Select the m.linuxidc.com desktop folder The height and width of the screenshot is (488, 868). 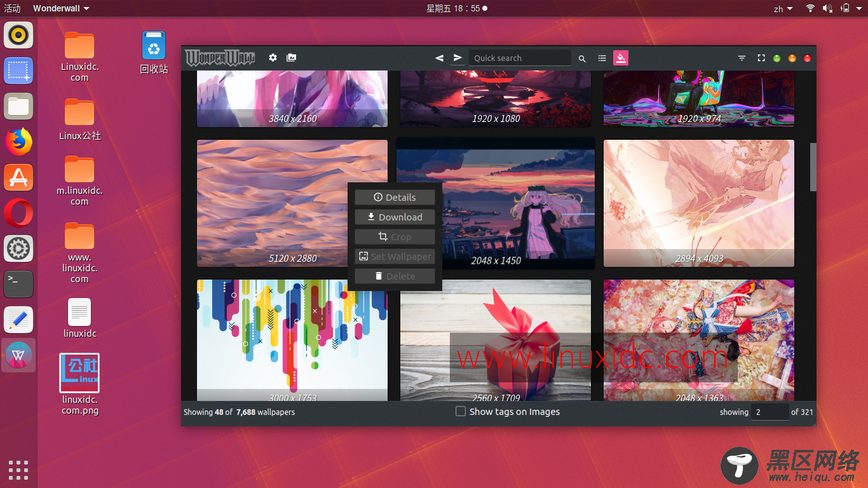point(79,180)
